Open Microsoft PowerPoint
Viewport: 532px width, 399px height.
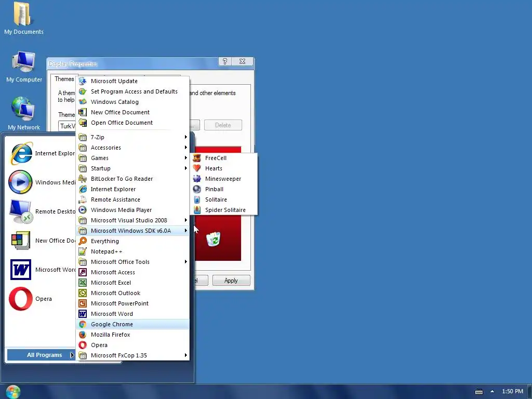pos(132,303)
